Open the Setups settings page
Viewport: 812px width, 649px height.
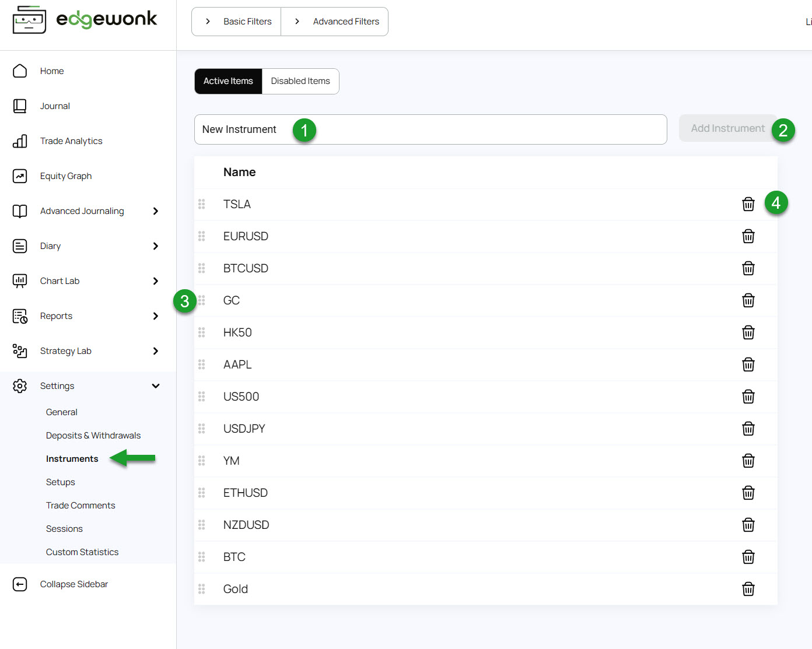coord(61,482)
